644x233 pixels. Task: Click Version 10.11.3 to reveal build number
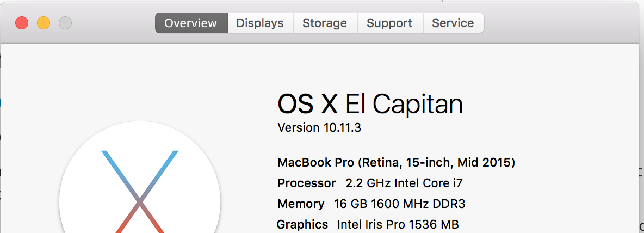[x=319, y=128]
